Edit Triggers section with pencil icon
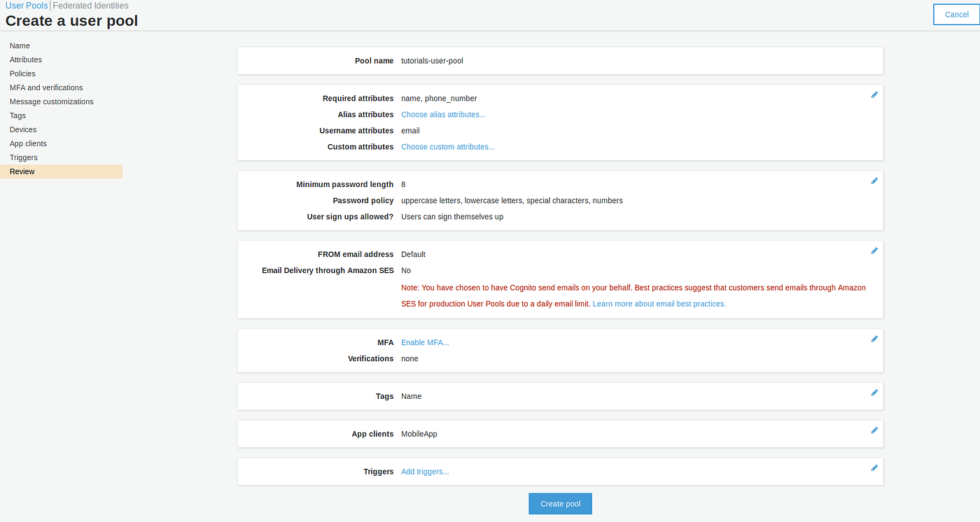Image resolution: width=980 pixels, height=522 pixels. [x=874, y=468]
